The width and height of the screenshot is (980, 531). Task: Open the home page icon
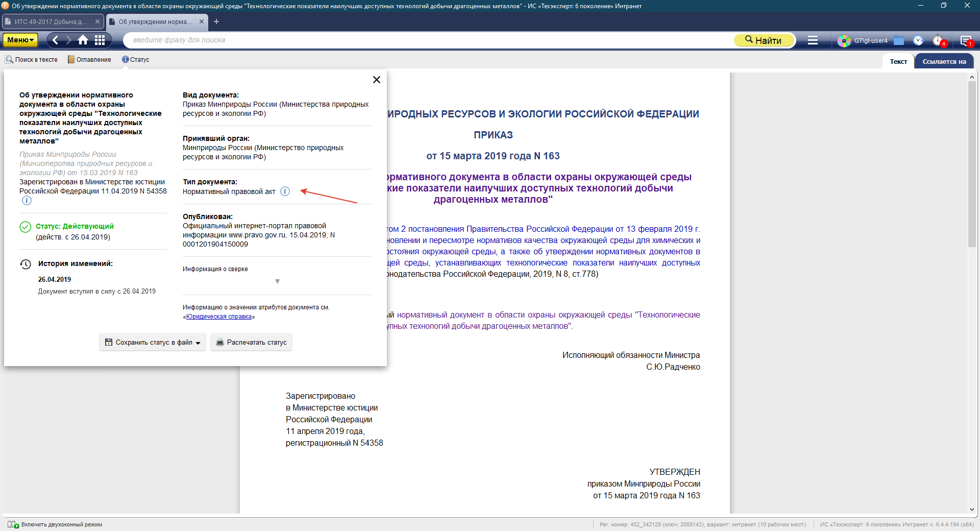83,40
